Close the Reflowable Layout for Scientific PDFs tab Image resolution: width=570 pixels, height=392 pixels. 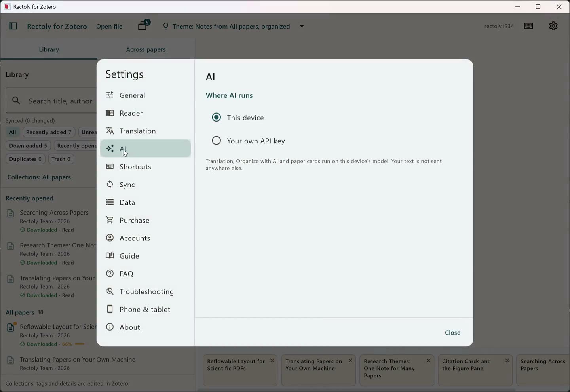(272, 360)
